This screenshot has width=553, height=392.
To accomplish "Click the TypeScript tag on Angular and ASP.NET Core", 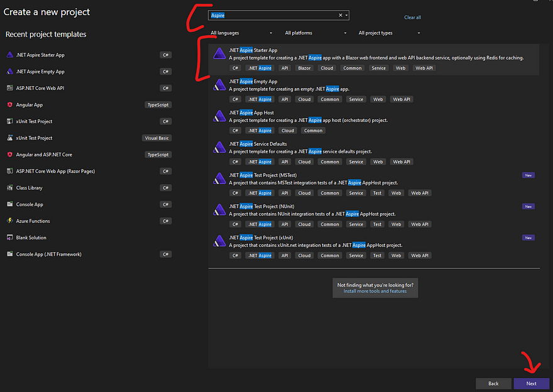I will 158,155.
